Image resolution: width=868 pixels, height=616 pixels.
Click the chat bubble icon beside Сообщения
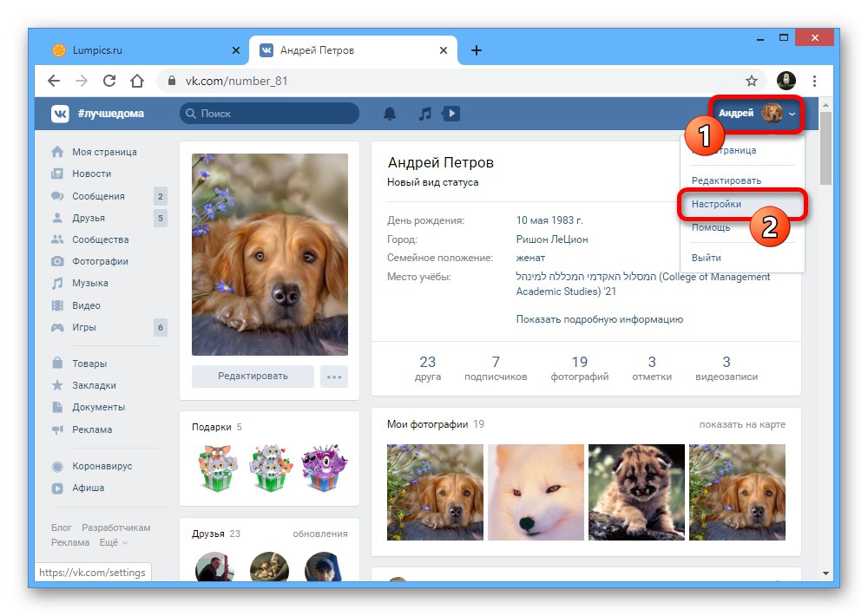point(57,196)
